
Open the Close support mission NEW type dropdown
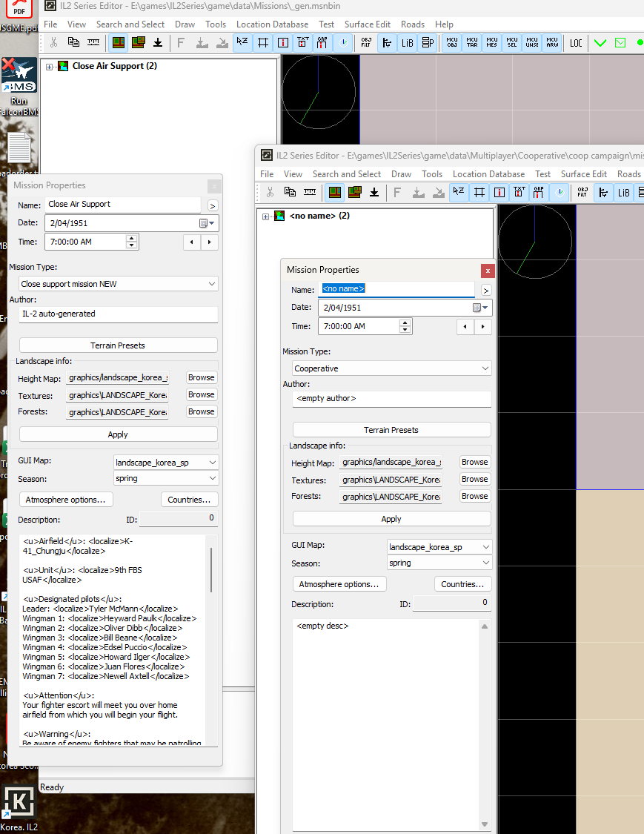118,284
